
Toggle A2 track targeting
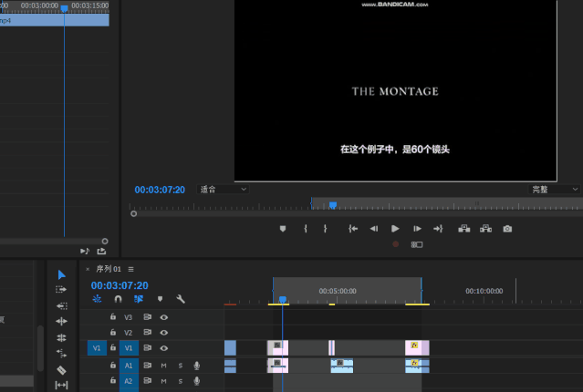129,381
